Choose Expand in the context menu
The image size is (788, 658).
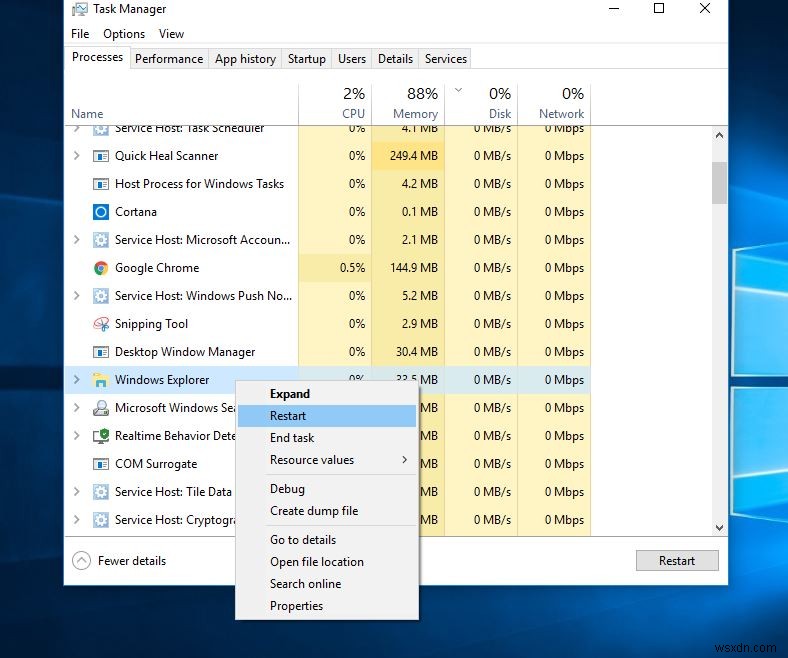point(327,394)
